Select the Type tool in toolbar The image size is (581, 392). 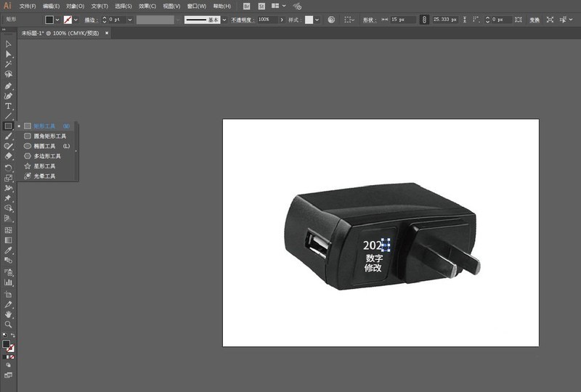(x=9, y=106)
